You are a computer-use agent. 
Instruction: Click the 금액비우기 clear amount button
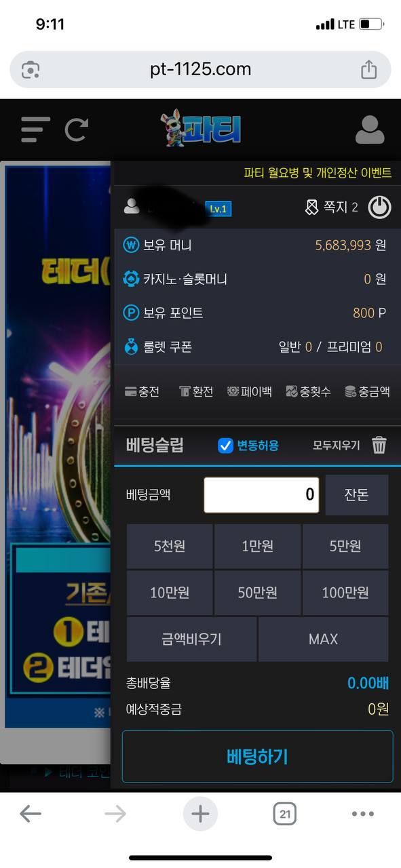click(x=191, y=639)
